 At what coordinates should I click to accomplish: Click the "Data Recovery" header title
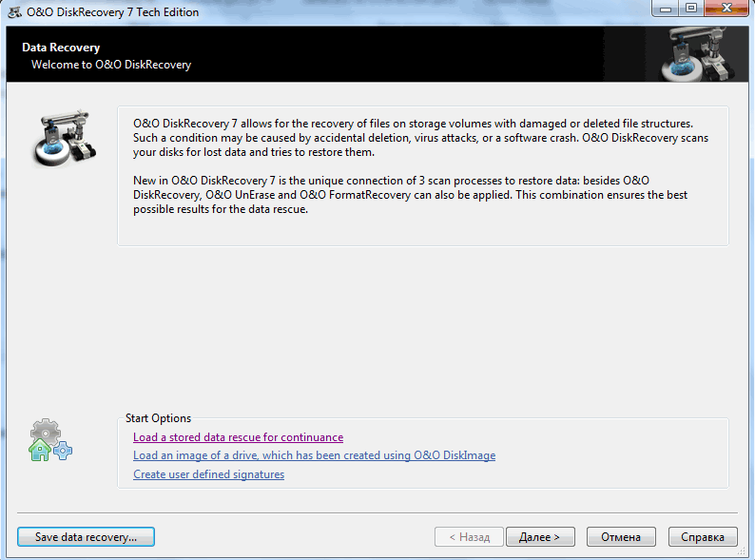coord(61,48)
